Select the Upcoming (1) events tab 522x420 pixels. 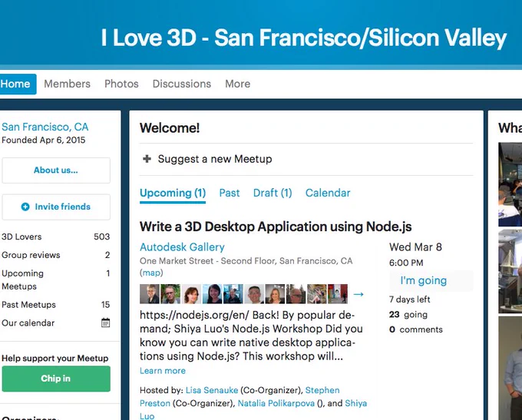[x=173, y=193]
